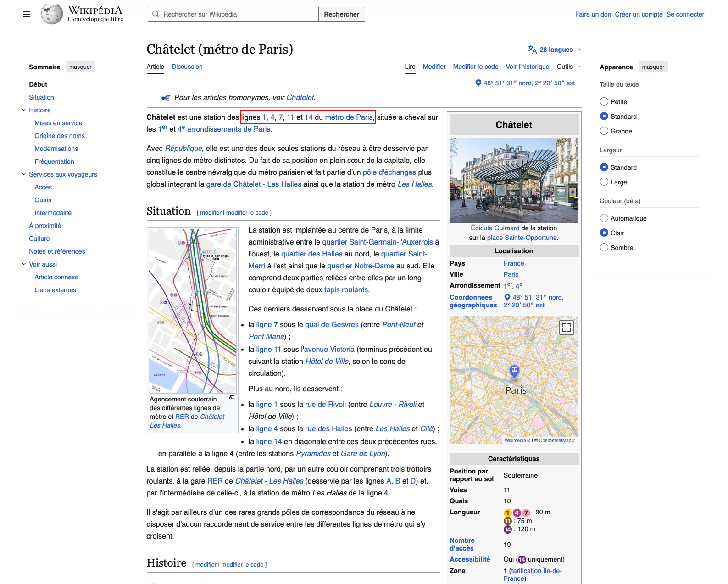Open the 28 langues dropdown
This screenshot has height=584, width=728.
click(555, 50)
